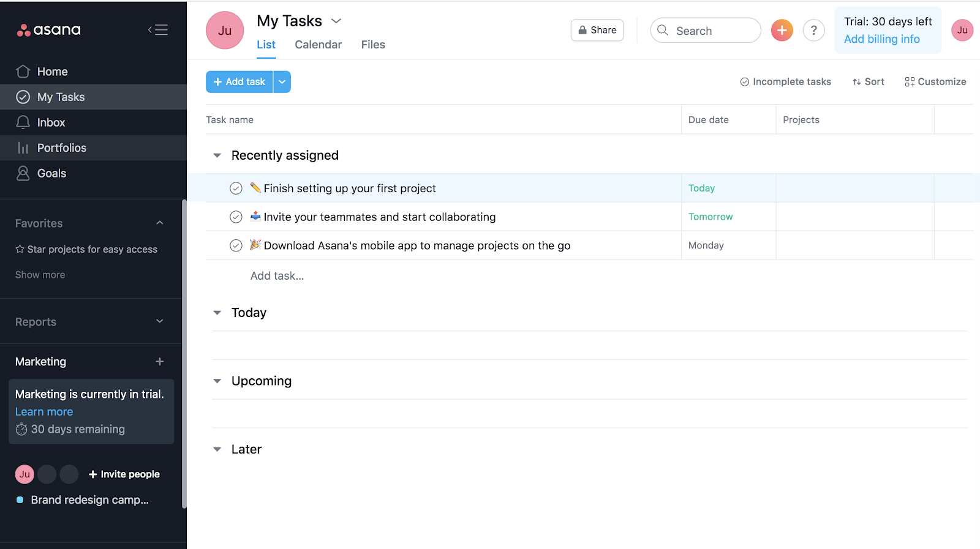The height and width of the screenshot is (549, 980).
Task: Go to Inbox in the sidebar
Action: (x=51, y=122)
